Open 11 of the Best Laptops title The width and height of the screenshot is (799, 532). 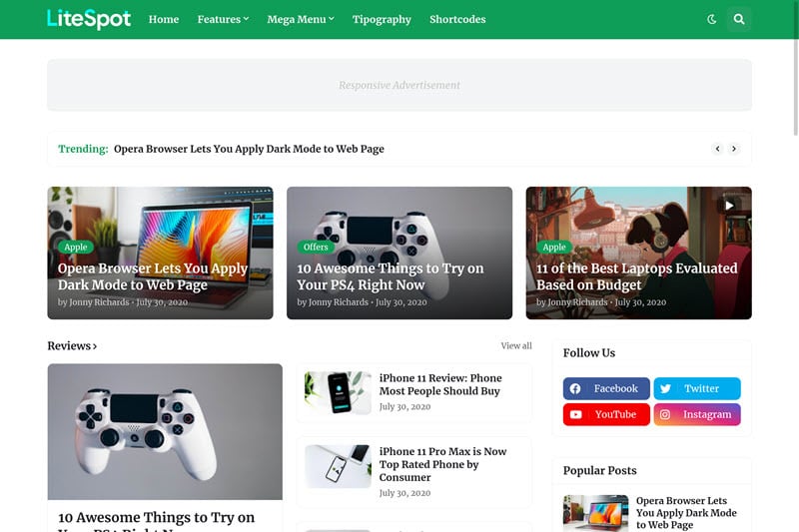(636, 276)
